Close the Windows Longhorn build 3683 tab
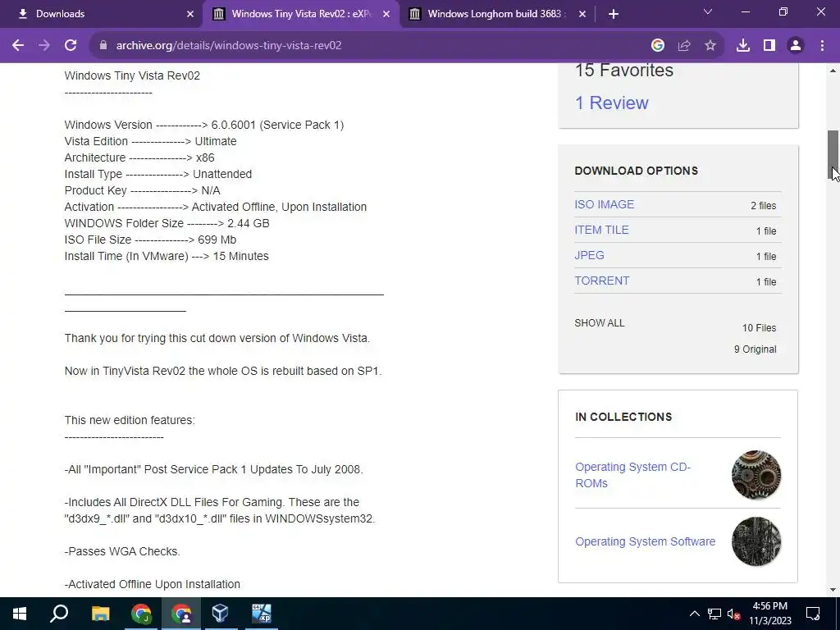 (582, 14)
